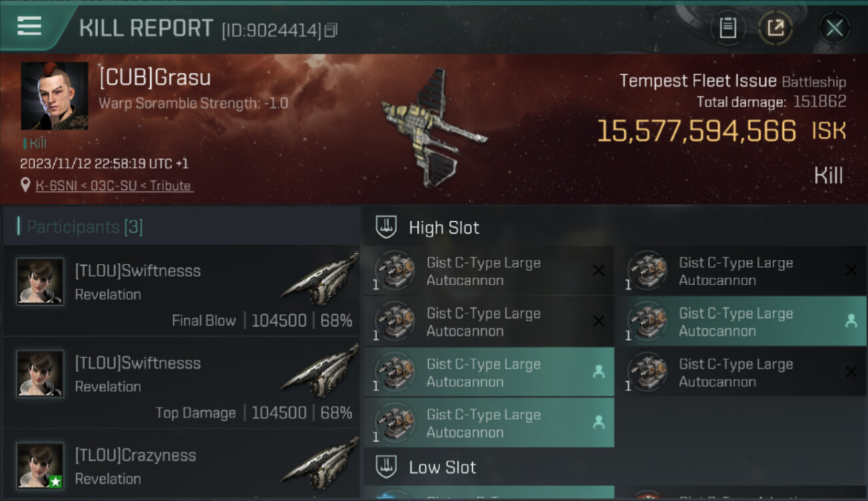The width and height of the screenshot is (868, 501).
Task: Close the Kill Report window
Action: (834, 28)
